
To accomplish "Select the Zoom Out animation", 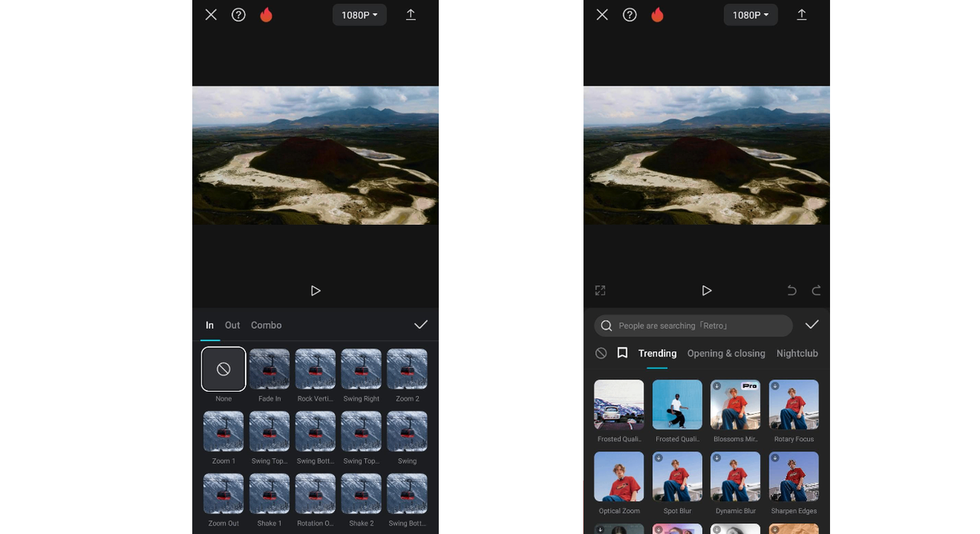I will click(x=224, y=493).
